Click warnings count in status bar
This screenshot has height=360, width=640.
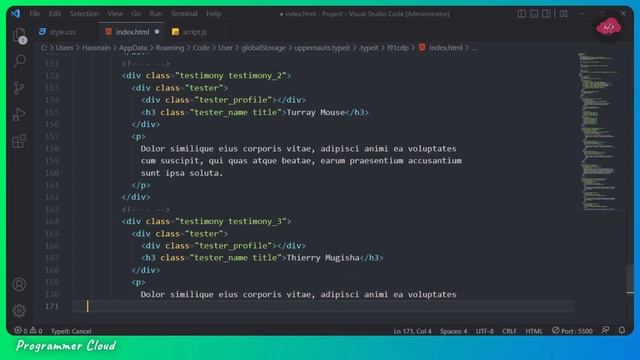[x=36, y=331]
